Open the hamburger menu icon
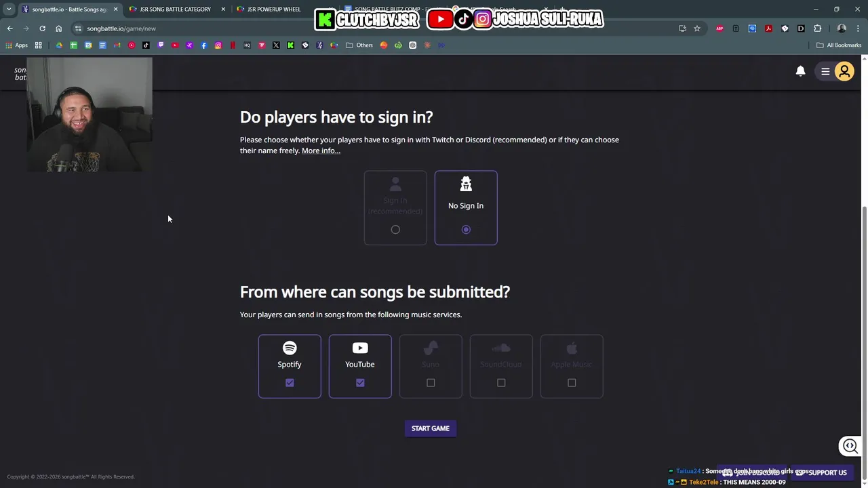This screenshot has width=868, height=488. click(x=825, y=71)
